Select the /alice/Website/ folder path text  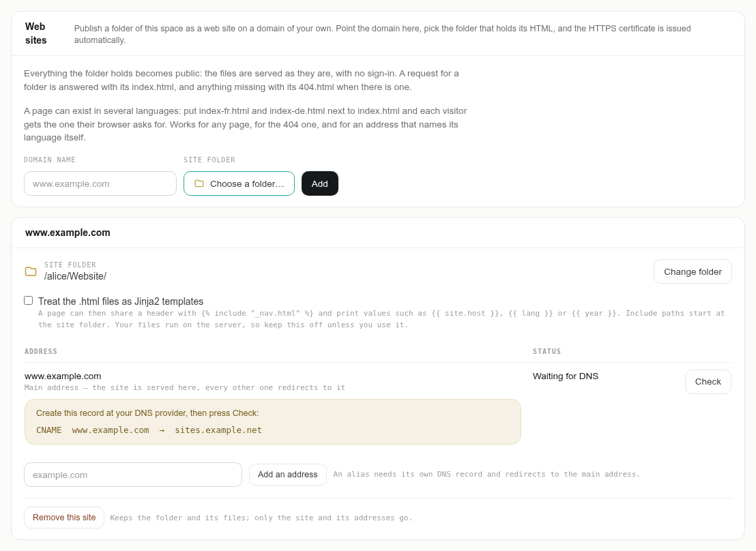pyautogui.click(x=75, y=276)
